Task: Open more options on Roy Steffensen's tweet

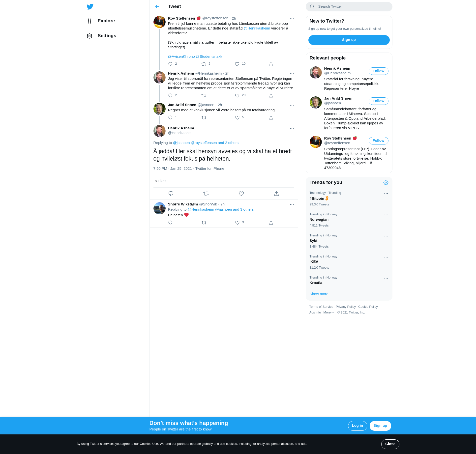Action: pyautogui.click(x=292, y=18)
